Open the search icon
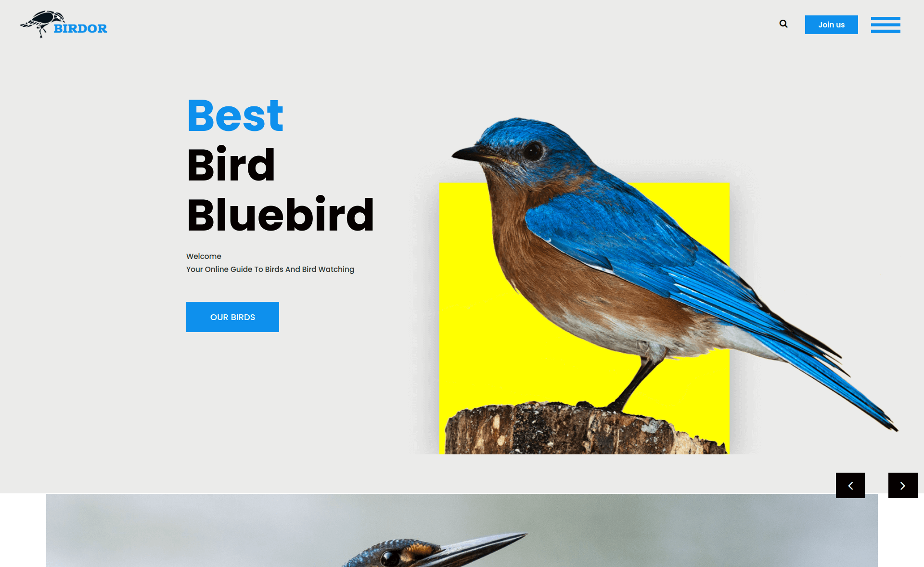This screenshot has width=924, height=567. coord(783,24)
